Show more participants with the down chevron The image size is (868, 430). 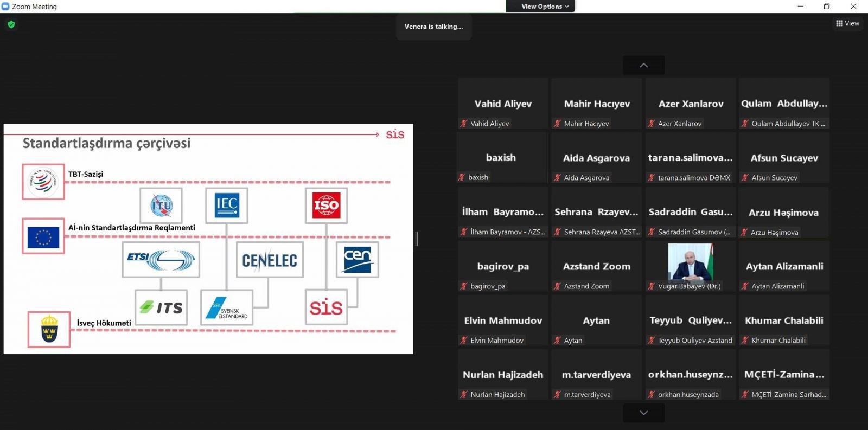click(x=643, y=413)
